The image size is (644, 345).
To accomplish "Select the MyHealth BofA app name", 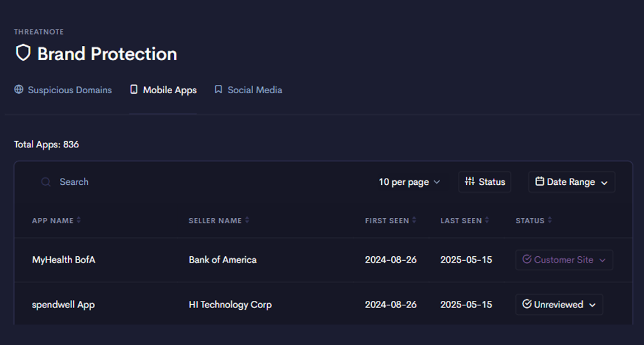I will pyautogui.click(x=64, y=260).
